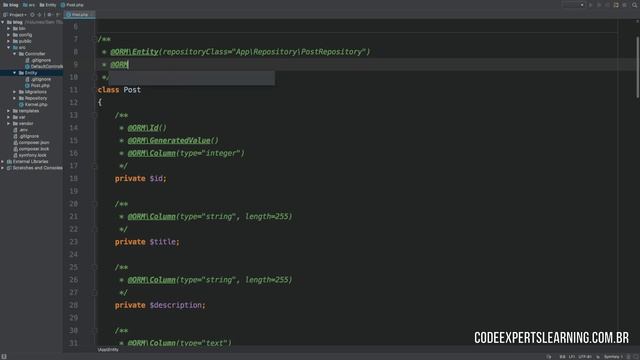640x360 pixels.
Task: Click the Entity folder icon in tree
Action: point(21,73)
